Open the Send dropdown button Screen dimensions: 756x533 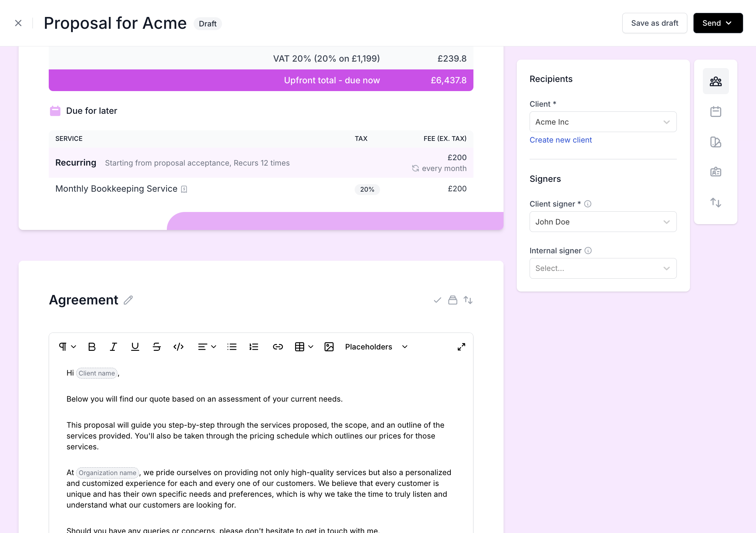718,23
